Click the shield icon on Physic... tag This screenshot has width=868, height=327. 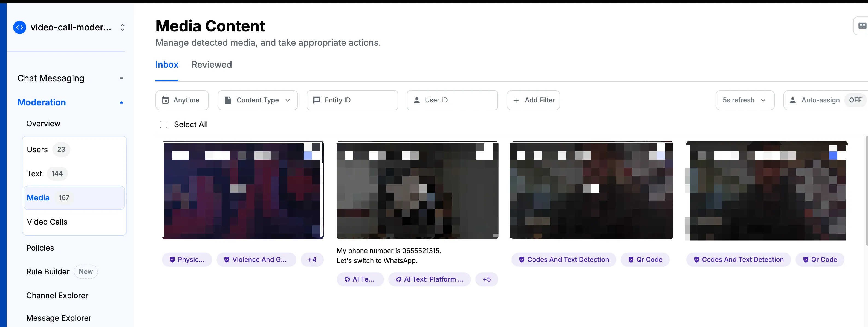coord(172,260)
